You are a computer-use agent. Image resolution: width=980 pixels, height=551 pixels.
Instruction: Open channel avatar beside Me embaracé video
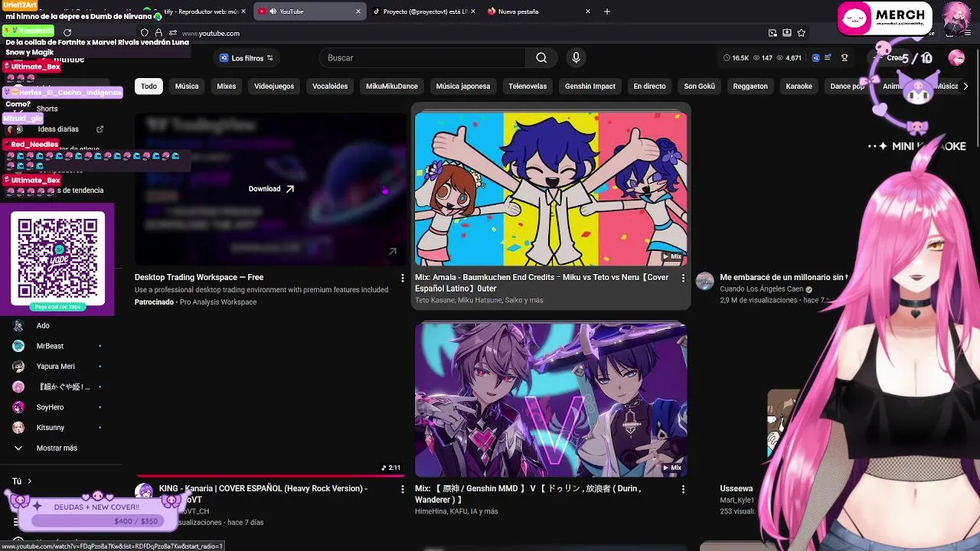point(704,282)
